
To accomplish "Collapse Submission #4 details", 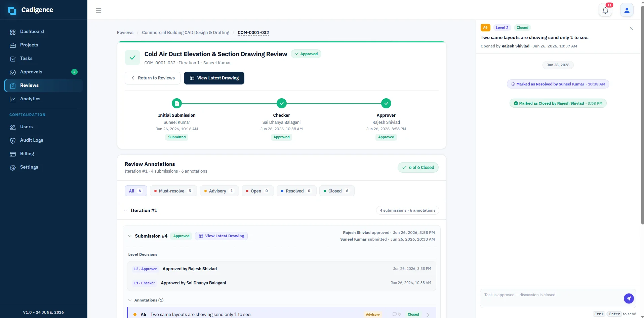I will point(130,236).
